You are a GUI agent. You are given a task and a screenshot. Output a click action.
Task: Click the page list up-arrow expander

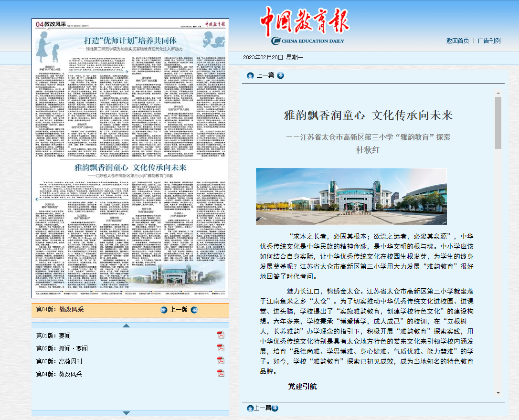[x=126, y=325]
